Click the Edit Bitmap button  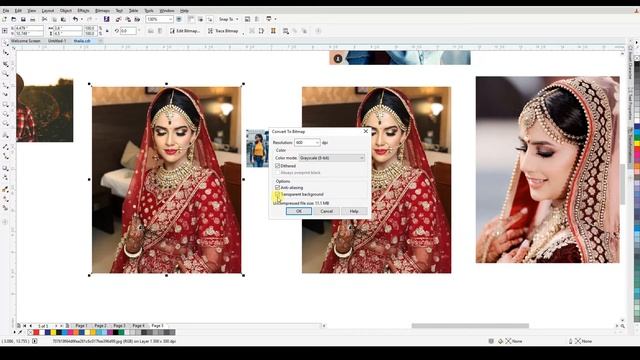(x=185, y=31)
